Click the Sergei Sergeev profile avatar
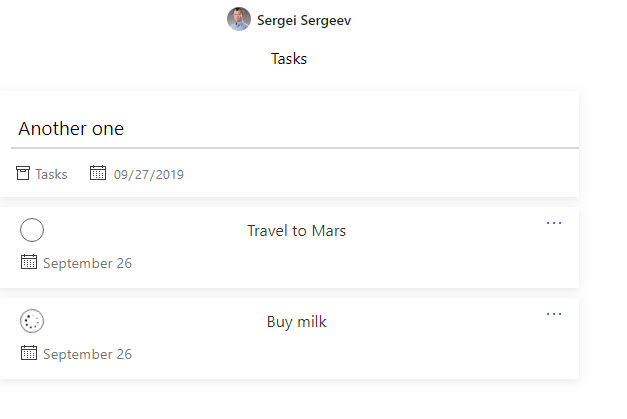The image size is (627, 419). pos(239,19)
